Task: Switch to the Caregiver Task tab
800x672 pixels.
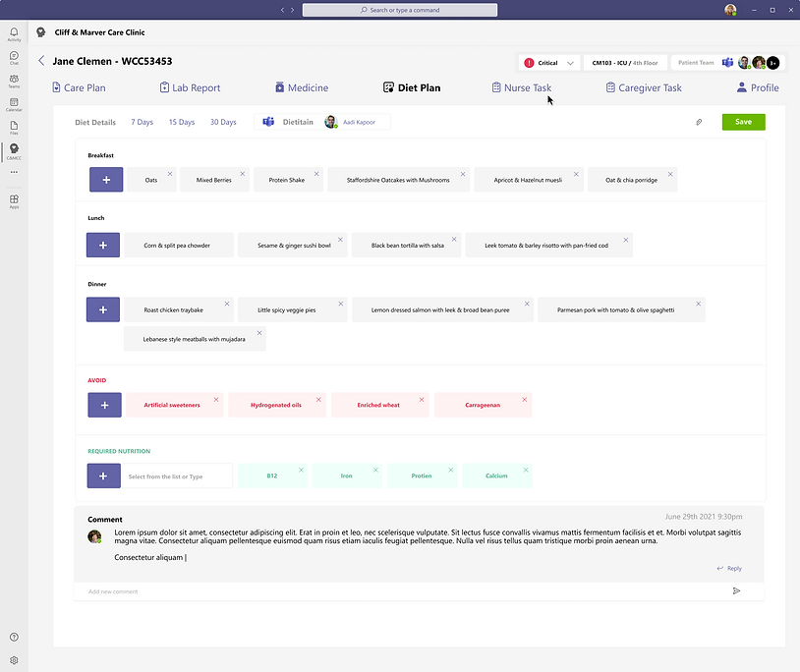Action: (x=644, y=87)
